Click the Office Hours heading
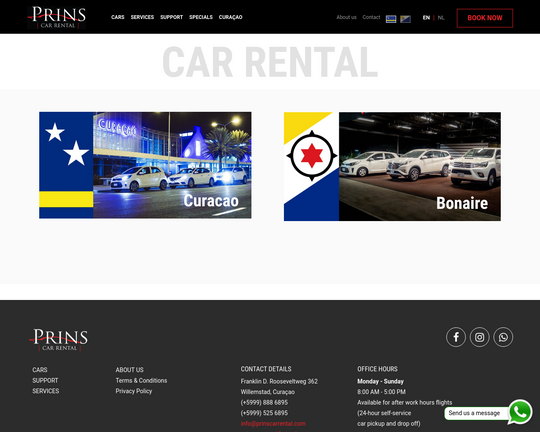 coord(377,369)
